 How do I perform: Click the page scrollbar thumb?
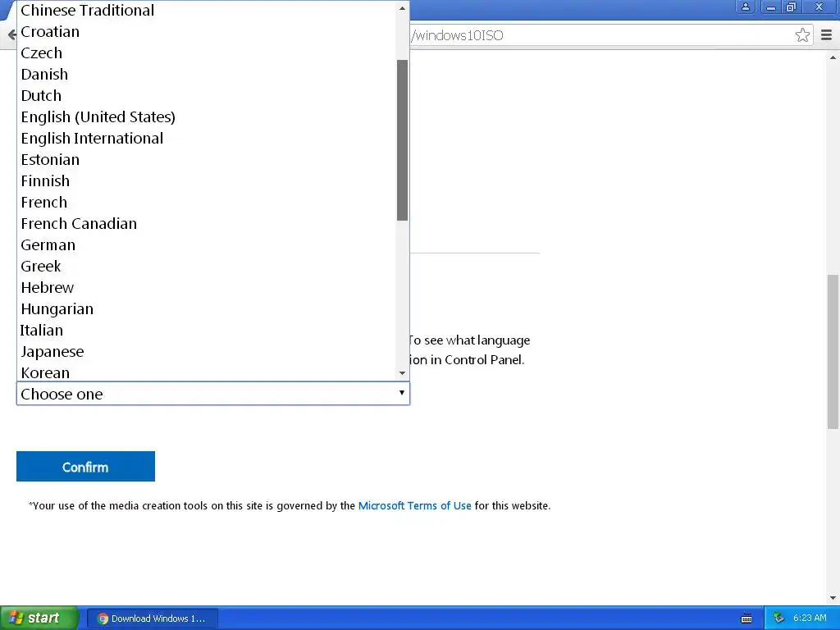point(833,352)
